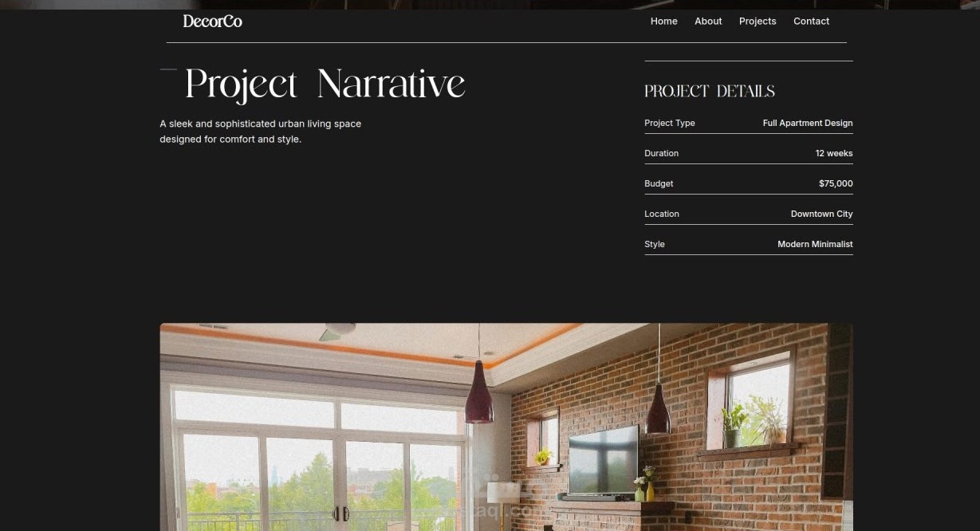Click the Location label

(662, 214)
